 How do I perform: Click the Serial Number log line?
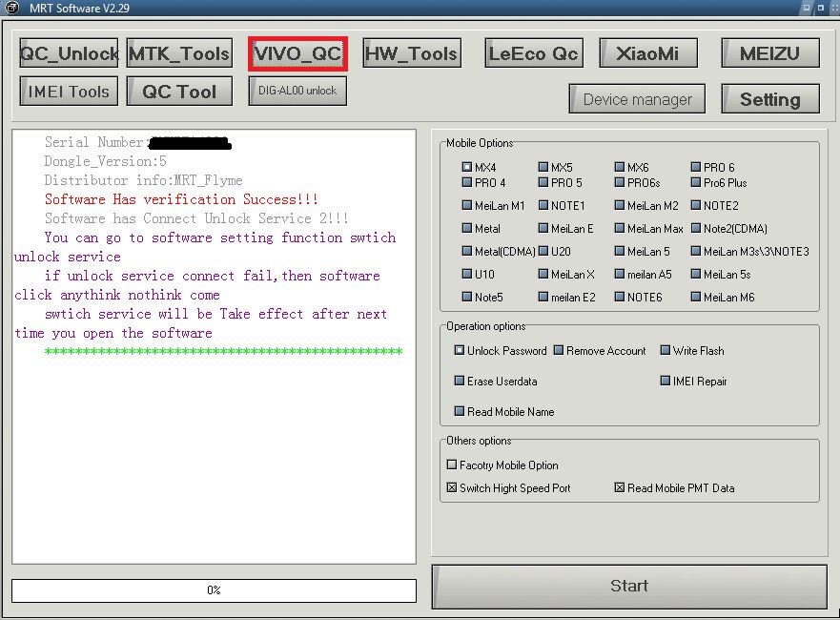137,142
